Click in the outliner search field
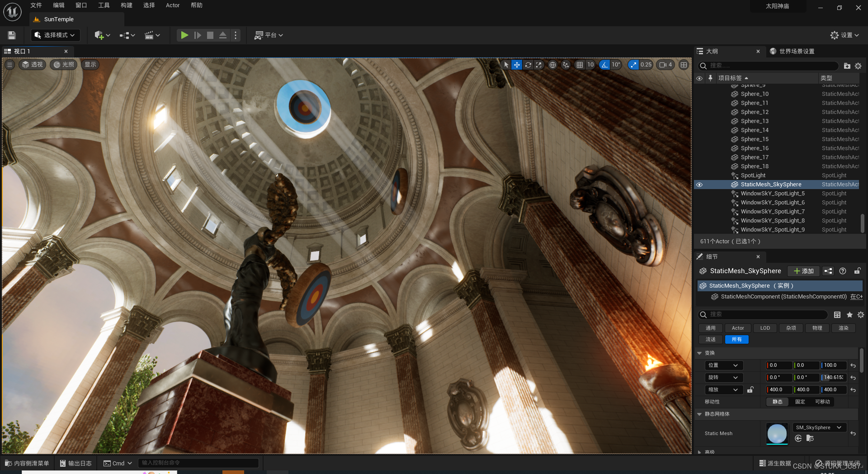 click(x=769, y=66)
